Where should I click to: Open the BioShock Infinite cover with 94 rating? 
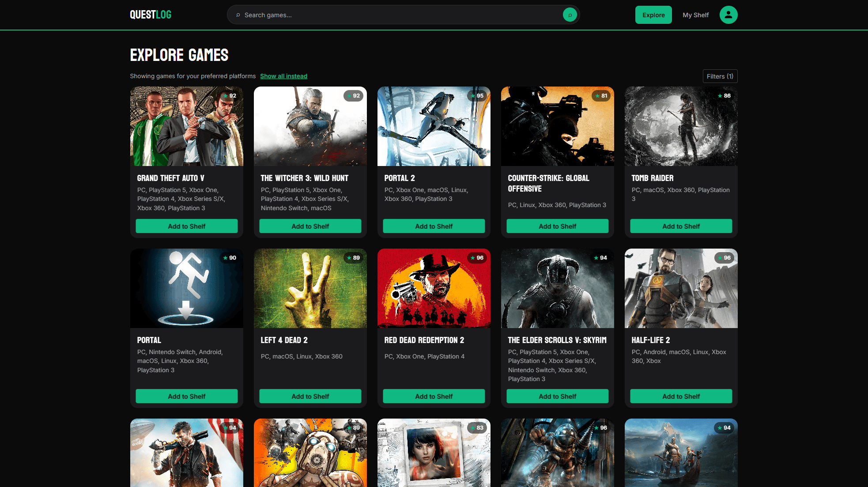187,453
